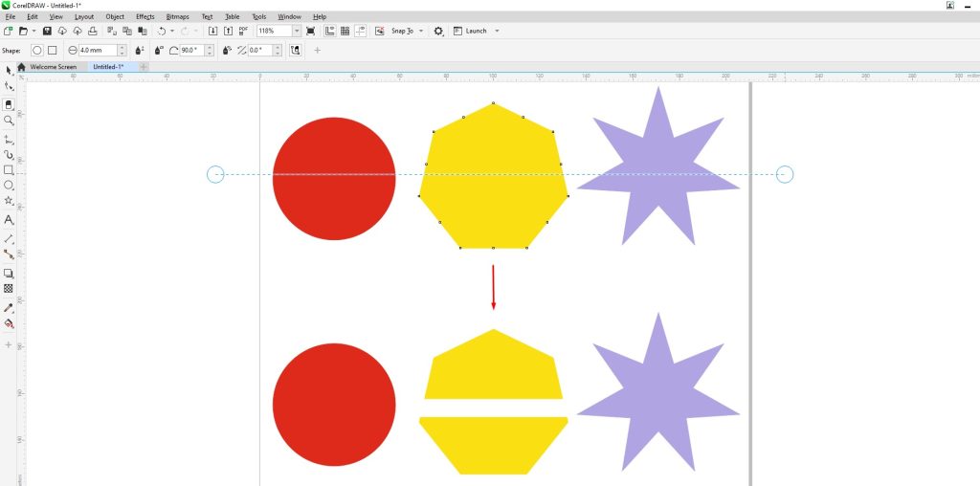This screenshot has width=980, height=486.
Task: Select the Zoom magnifier tool
Action: point(9,121)
